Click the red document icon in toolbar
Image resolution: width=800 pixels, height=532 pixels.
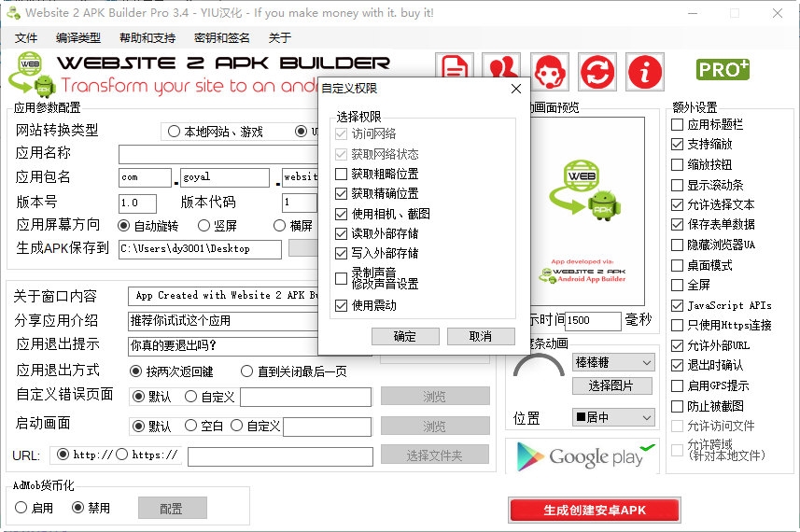pyautogui.click(x=455, y=66)
